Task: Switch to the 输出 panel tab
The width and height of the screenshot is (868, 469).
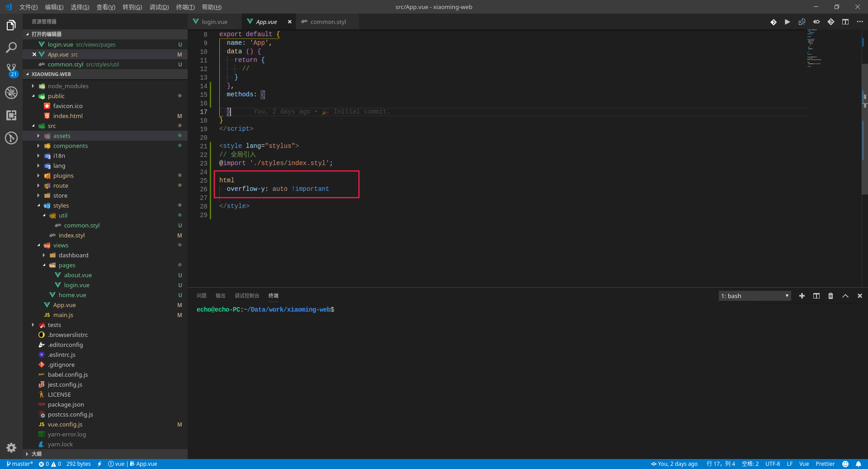Action: [221, 296]
